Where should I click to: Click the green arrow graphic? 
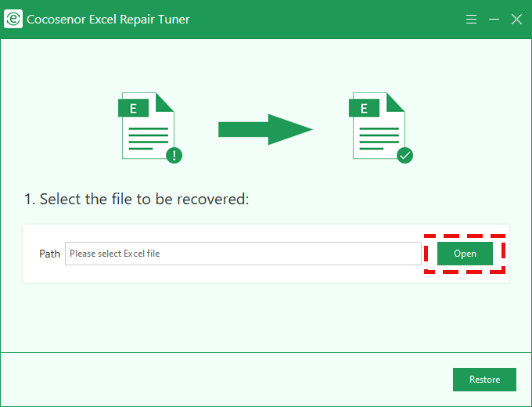(265, 129)
